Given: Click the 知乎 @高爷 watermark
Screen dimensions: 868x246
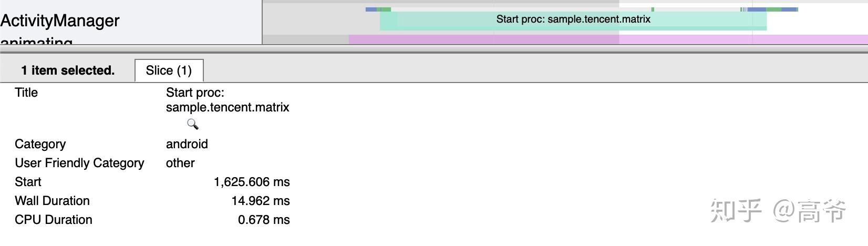Looking at the screenshot, I should point(778,211).
